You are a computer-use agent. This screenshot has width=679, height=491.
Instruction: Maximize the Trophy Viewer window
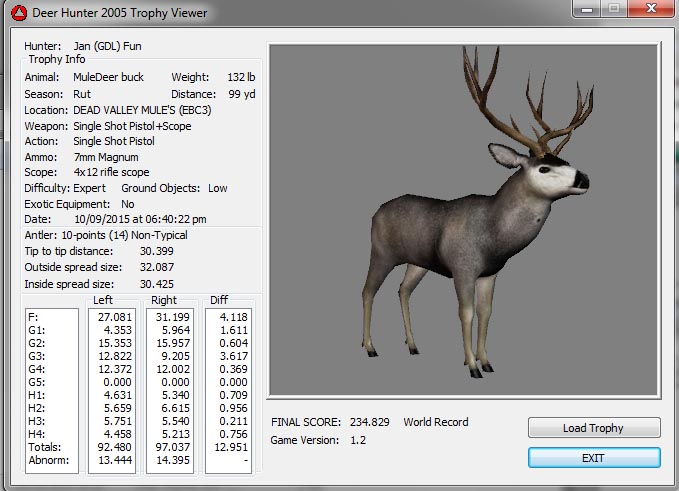(614, 10)
